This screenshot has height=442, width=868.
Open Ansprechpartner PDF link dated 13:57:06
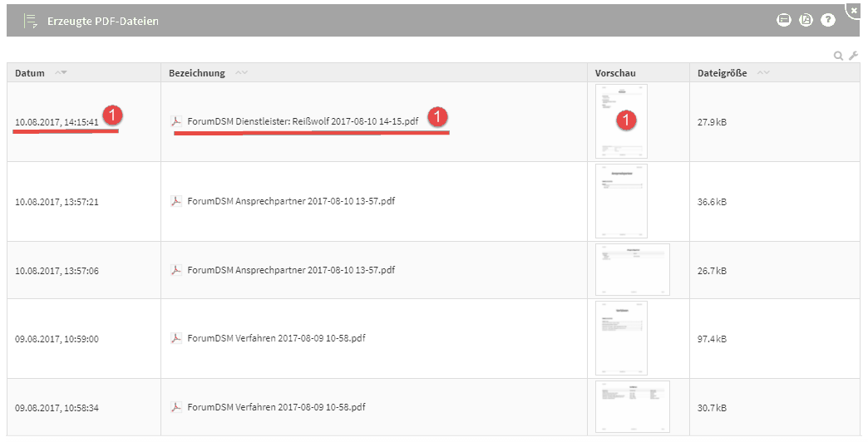291,270
